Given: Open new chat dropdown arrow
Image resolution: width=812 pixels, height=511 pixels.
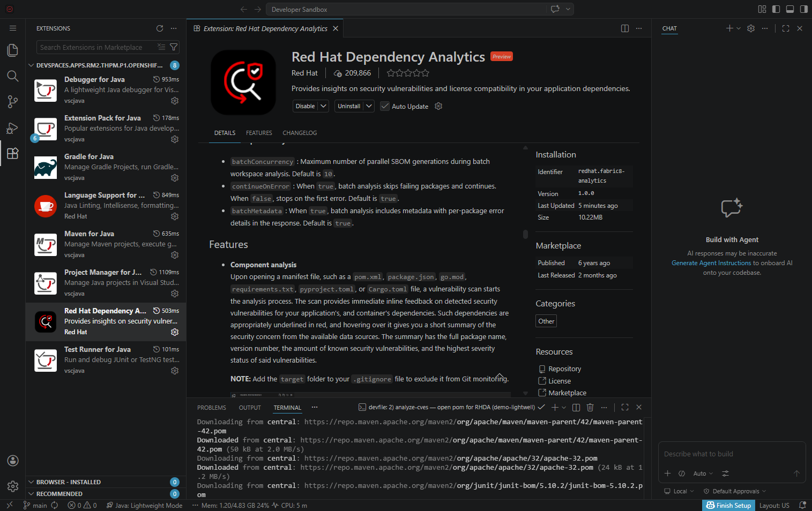Looking at the screenshot, I should point(739,28).
